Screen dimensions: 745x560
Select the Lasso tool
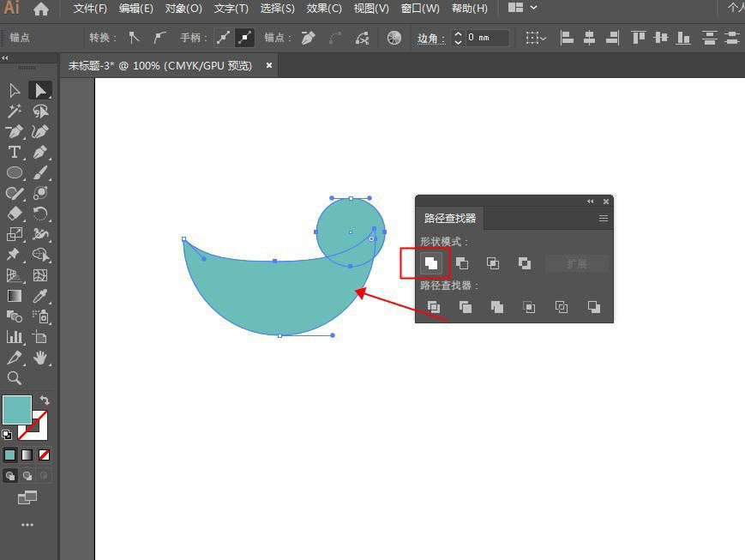(x=40, y=111)
